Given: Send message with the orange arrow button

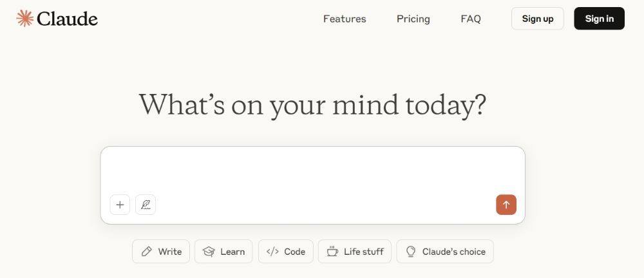Looking at the screenshot, I should (x=506, y=205).
